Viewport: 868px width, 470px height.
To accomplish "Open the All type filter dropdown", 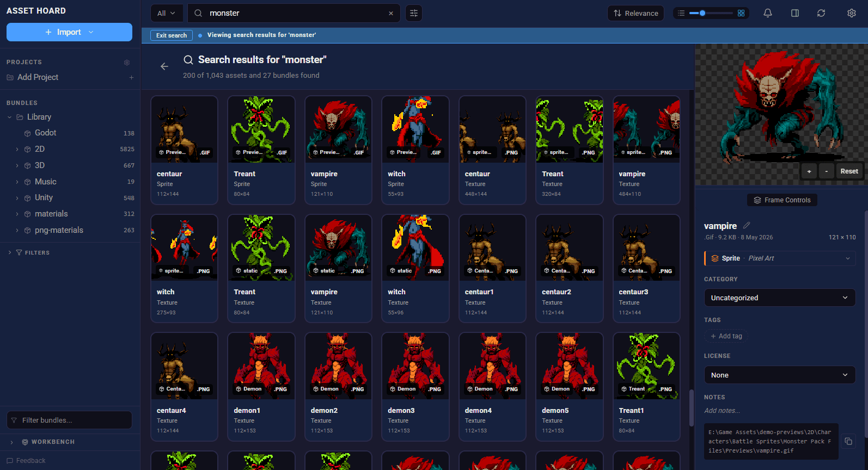I will tap(167, 13).
